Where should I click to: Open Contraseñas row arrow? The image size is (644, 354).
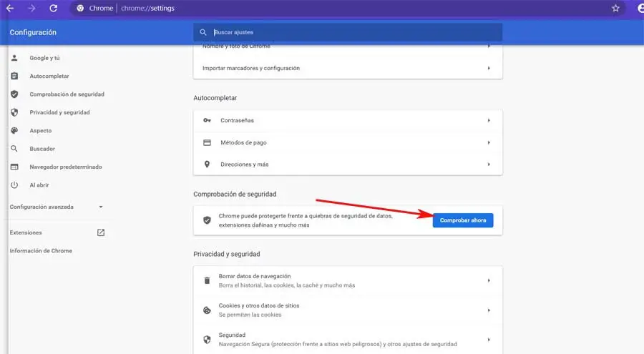click(x=489, y=121)
